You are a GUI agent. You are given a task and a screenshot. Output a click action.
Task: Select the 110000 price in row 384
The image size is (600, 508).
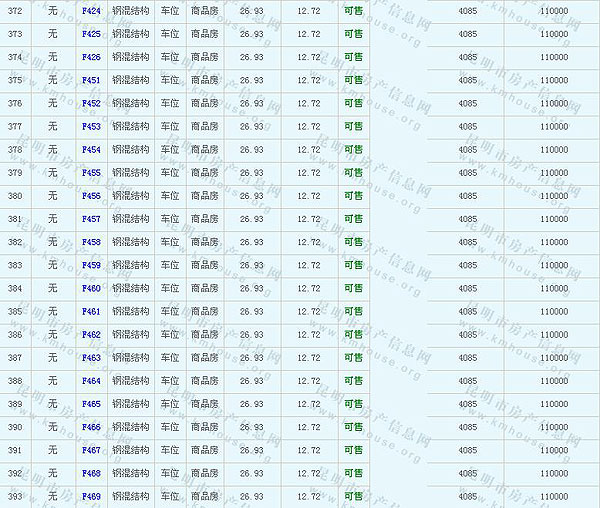click(x=553, y=288)
